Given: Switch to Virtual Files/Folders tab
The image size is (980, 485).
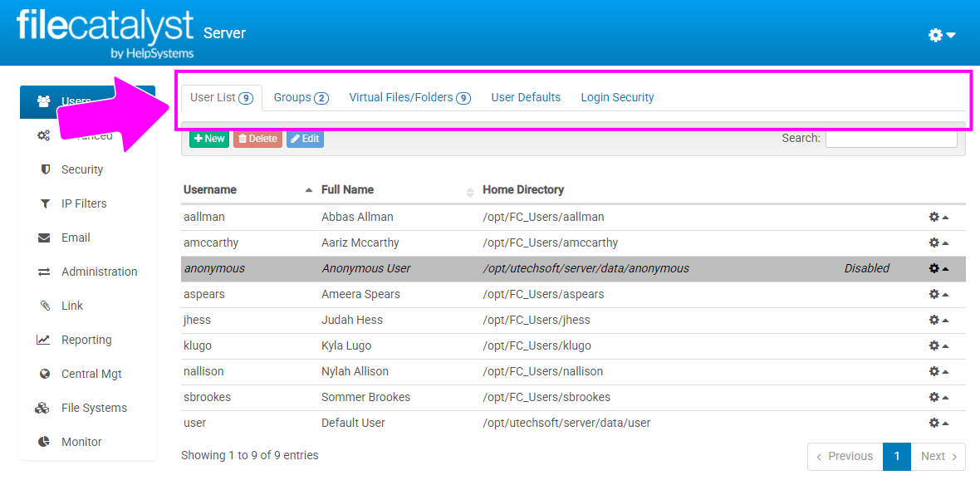Looking at the screenshot, I should coord(409,97).
